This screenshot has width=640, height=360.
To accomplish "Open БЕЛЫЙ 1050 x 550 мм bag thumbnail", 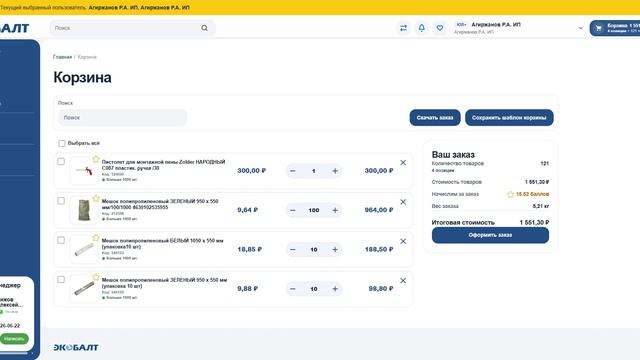I will (x=84, y=249).
